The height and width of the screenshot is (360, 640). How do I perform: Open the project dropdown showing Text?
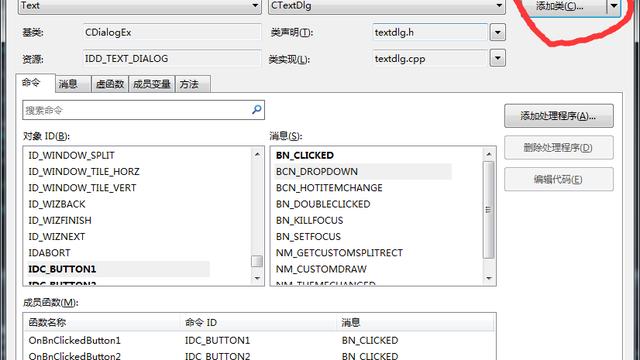coord(139,6)
